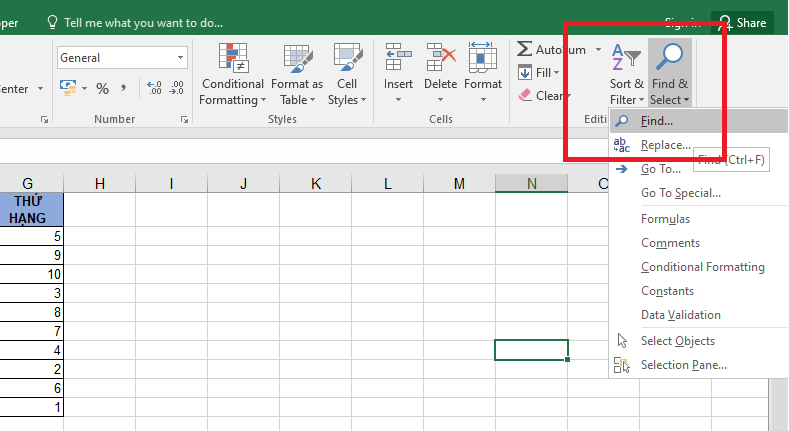Open Conditional Formatting menu
This screenshot has width=789, height=431.
coord(232,74)
